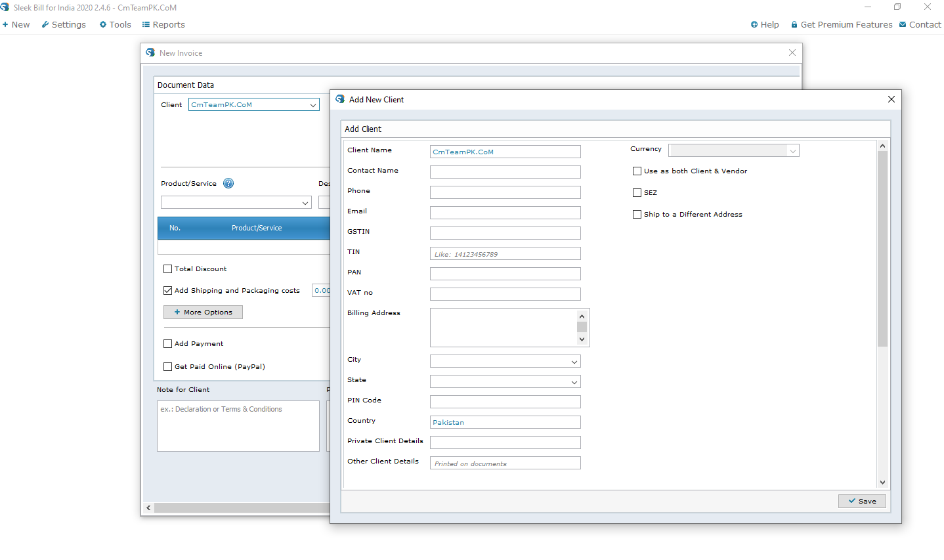The height and width of the screenshot is (560, 944).
Task: Click the shipping cost amount field
Action: point(321,290)
